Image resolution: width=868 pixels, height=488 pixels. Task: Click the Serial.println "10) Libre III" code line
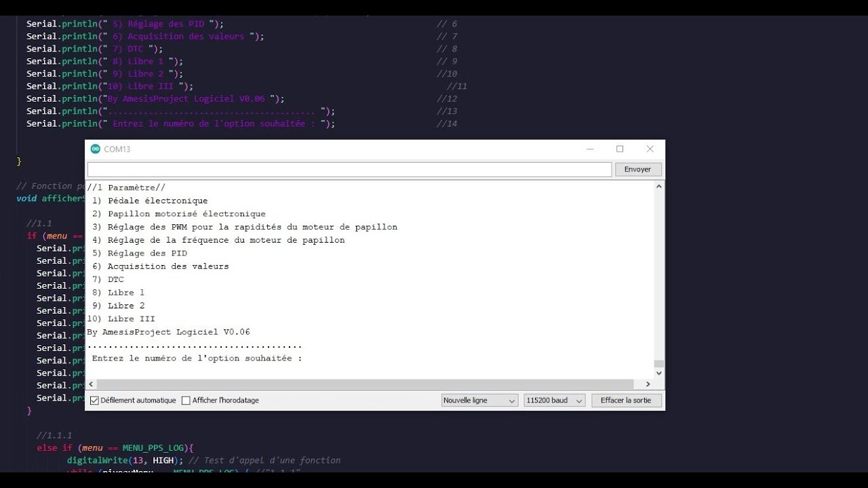(x=110, y=86)
